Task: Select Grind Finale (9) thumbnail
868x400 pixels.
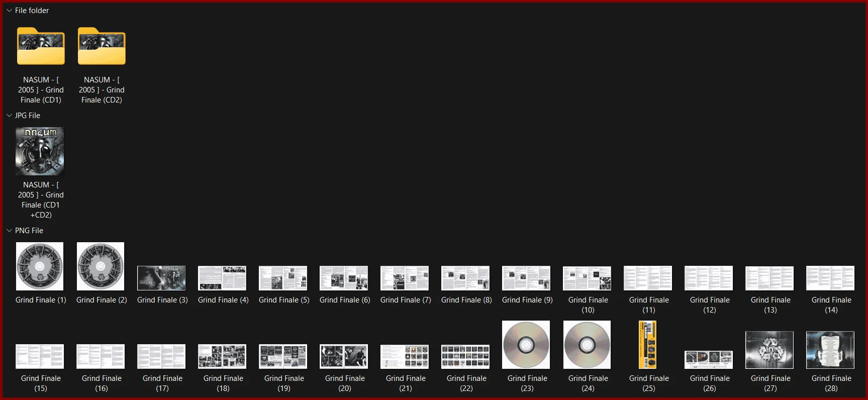Action: pos(526,278)
